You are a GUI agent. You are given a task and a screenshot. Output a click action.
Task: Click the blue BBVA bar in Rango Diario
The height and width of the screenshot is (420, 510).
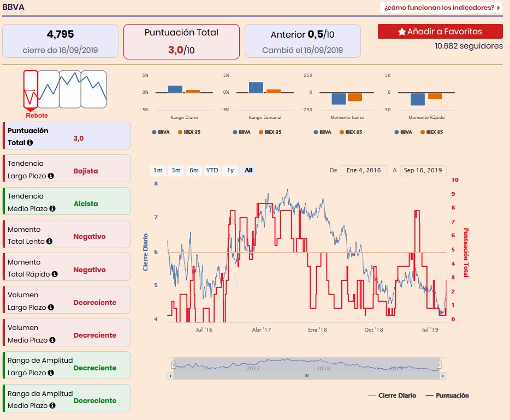pos(175,89)
